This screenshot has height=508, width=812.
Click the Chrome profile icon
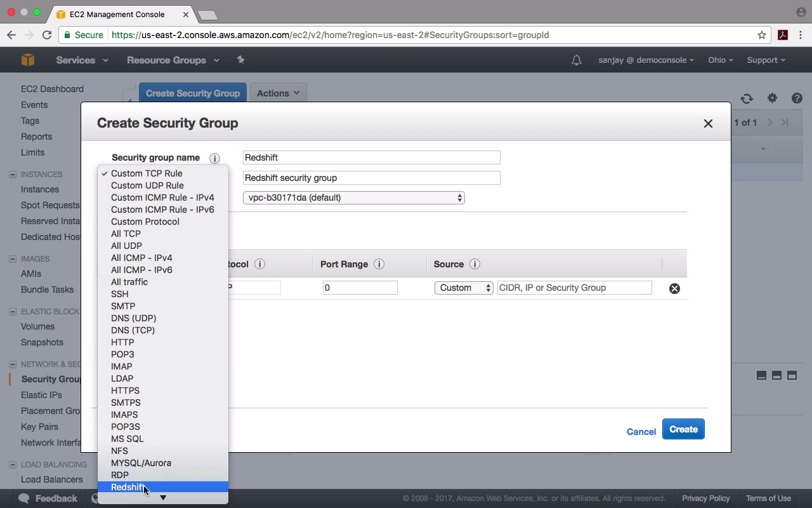pyautogui.click(x=801, y=12)
